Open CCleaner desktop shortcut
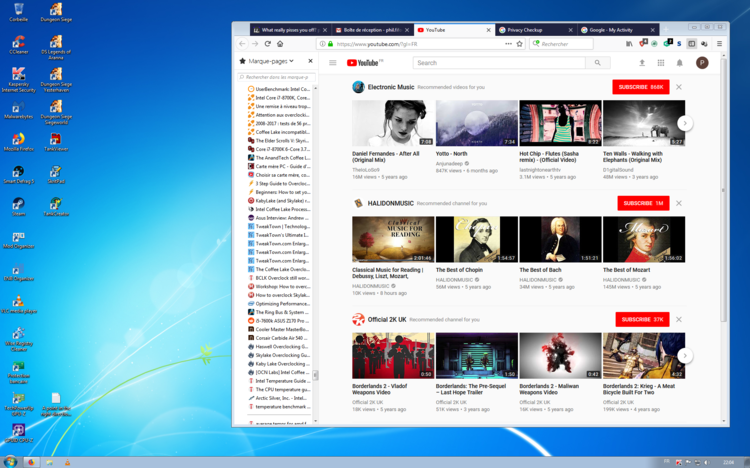Viewport: 750px width, 468px height. [19, 45]
